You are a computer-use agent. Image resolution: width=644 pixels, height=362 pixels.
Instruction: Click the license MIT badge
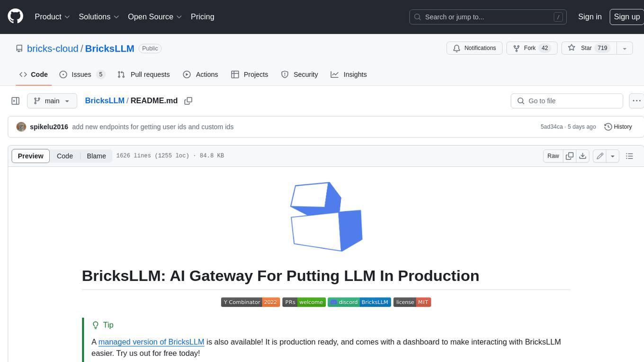[x=412, y=302]
